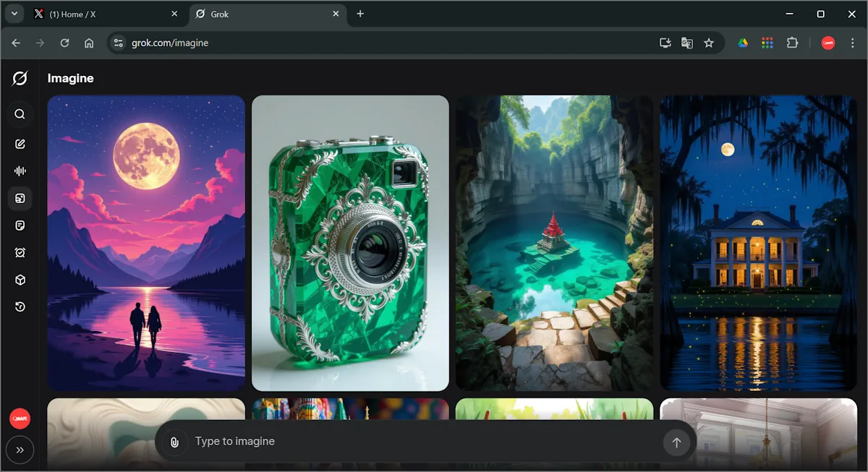Select the Imagine icon in the sidebar
868x472 pixels.
pyautogui.click(x=20, y=198)
